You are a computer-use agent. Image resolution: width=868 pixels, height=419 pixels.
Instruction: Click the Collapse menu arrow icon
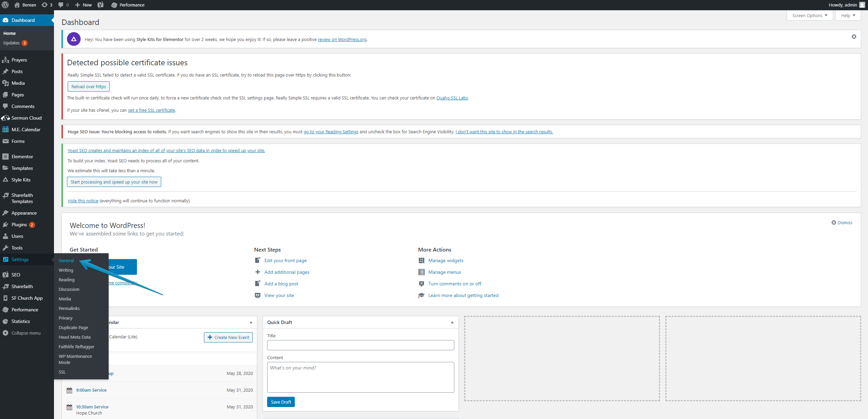pos(5,333)
